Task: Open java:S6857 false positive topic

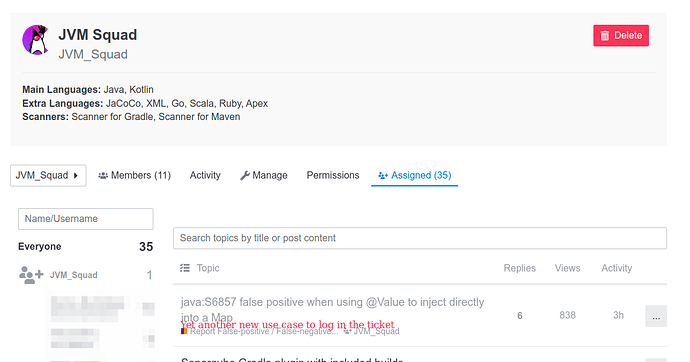Action: pos(332,310)
